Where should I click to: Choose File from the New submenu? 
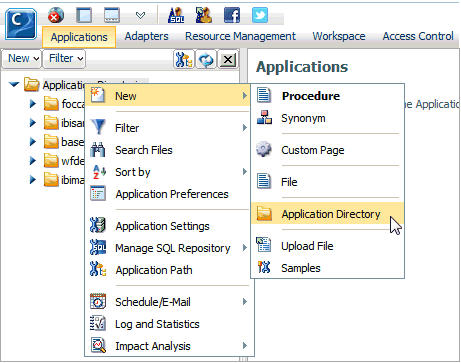pyautogui.click(x=327, y=182)
